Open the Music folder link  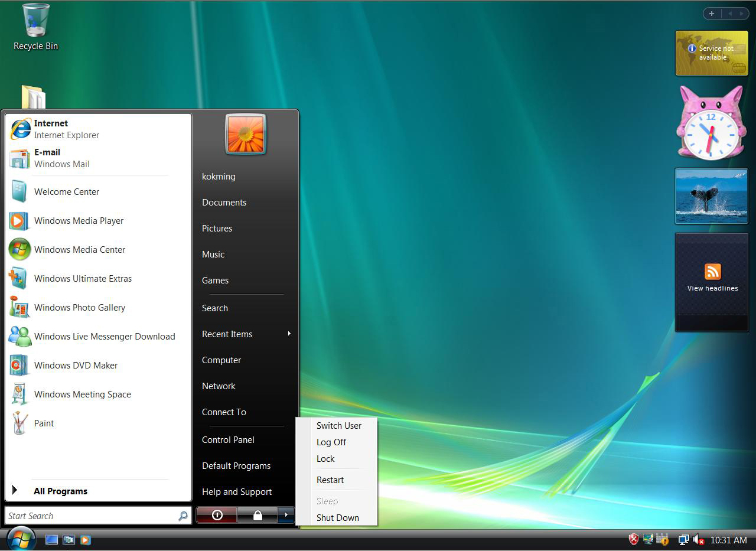coord(213,254)
